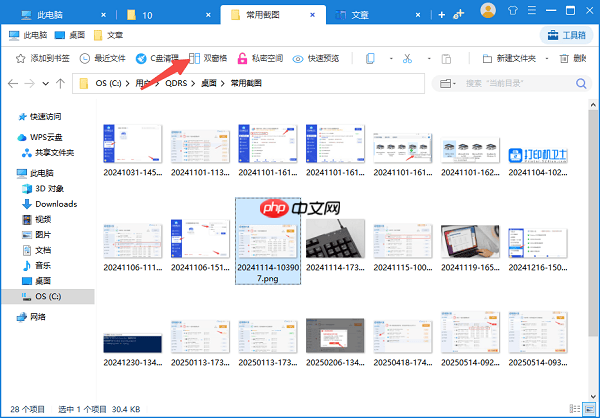The image size is (600, 418).
Task: Add current folder via 添加到书签 star
Action: point(42,59)
